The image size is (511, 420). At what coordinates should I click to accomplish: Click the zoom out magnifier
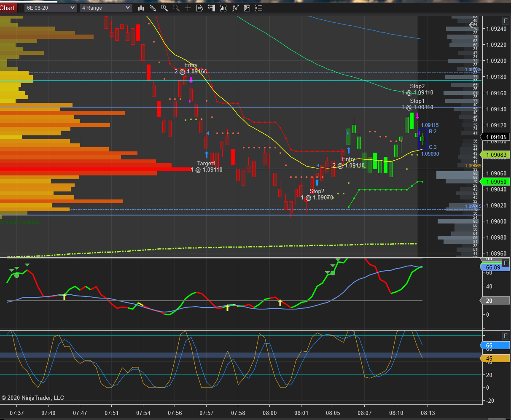(x=176, y=8)
